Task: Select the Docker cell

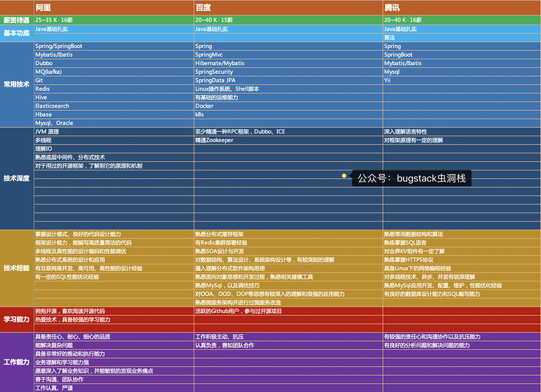Action: point(288,106)
